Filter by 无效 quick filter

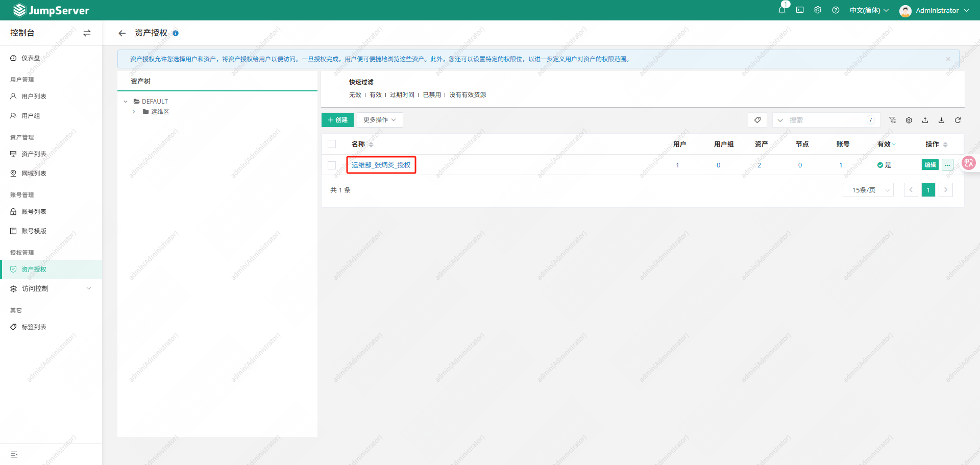[x=355, y=95]
